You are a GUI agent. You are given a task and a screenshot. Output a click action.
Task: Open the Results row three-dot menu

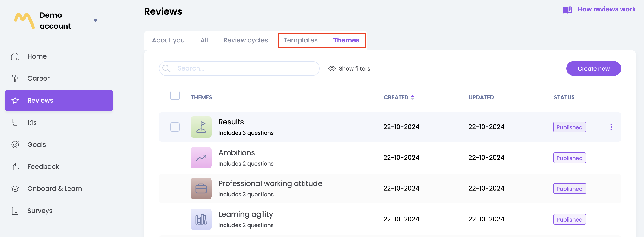point(611,127)
